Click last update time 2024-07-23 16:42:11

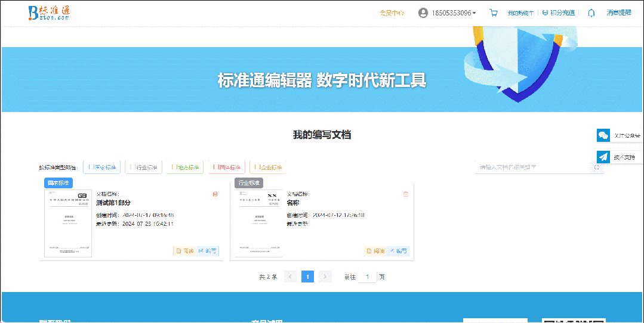pos(148,224)
